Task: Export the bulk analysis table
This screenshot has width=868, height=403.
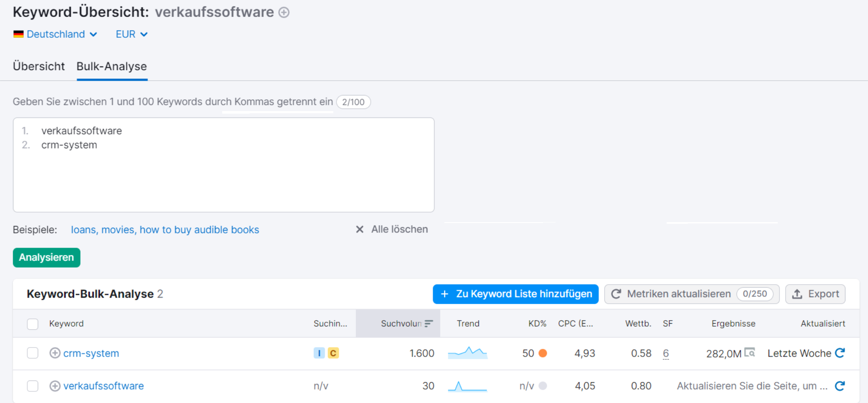Action: (x=815, y=294)
